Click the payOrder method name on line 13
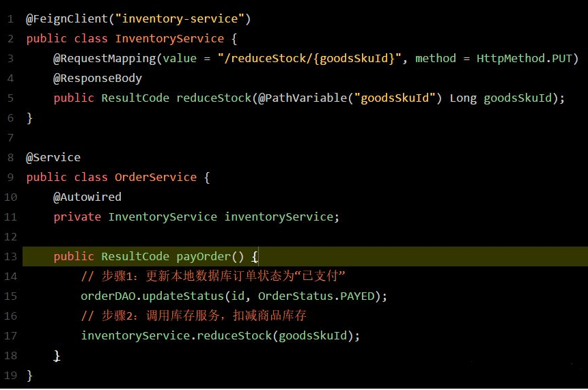Screen dimensions: 588x390 point(204,257)
